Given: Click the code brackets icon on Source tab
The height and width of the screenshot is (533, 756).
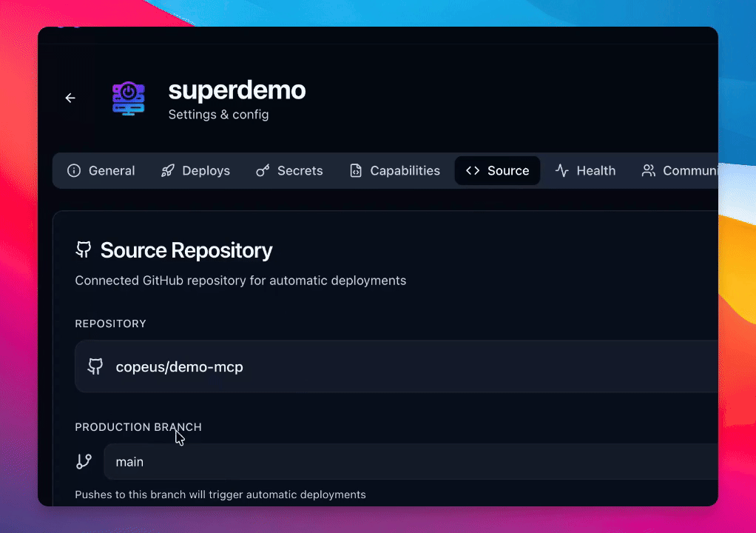Looking at the screenshot, I should tap(473, 171).
